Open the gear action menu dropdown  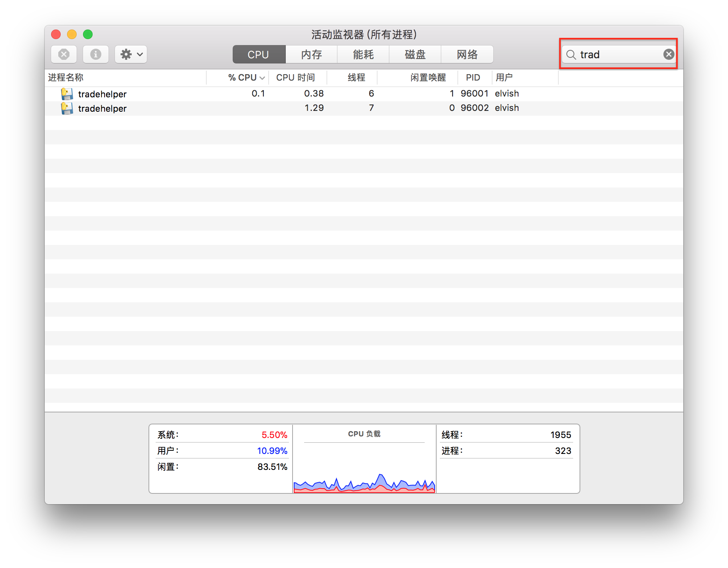131,54
